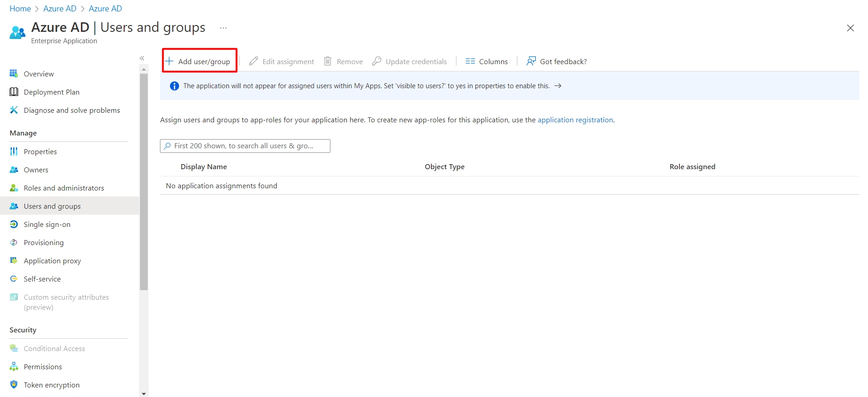Image resolution: width=868 pixels, height=397 pixels.
Task: Open Deployment Plan in left menu
Action: [51, 92]
